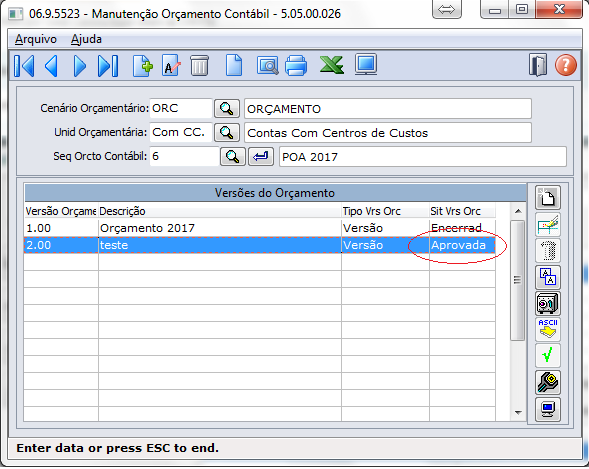This screenshot has width=589, height=469.
Task: Open the Ajuda menu
Action: click(86, 39)
